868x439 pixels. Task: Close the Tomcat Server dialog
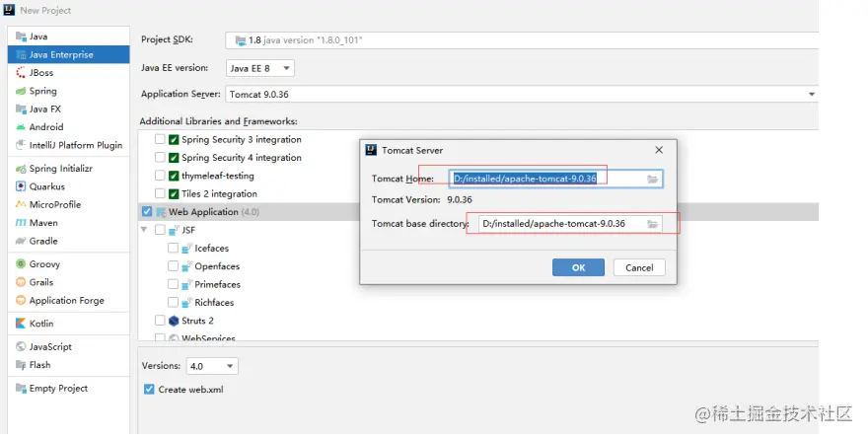659,150
